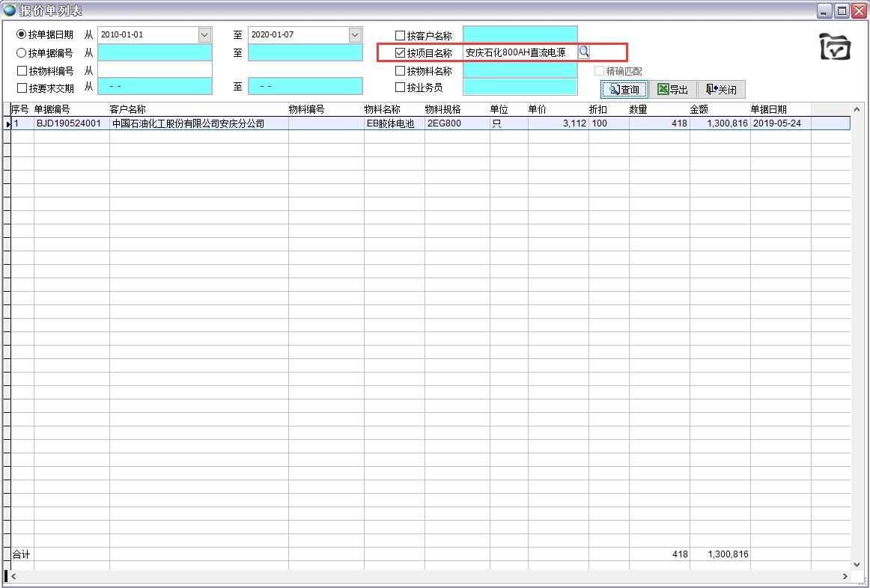This screenshot has width=870, height=588.
Task: Enable the 按客户名称 checkbox
Action: (x=400, y=36)
